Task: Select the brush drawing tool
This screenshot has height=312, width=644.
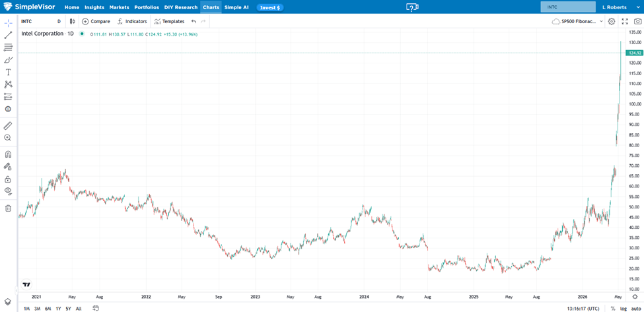Action: [x=8, y=60]
